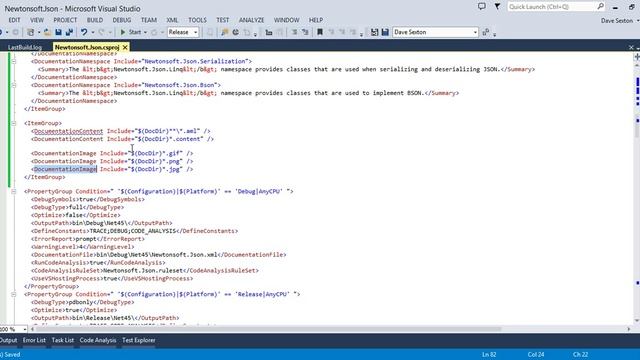Open the TEAM menu
640x360 pixels.
coord(149,20)
